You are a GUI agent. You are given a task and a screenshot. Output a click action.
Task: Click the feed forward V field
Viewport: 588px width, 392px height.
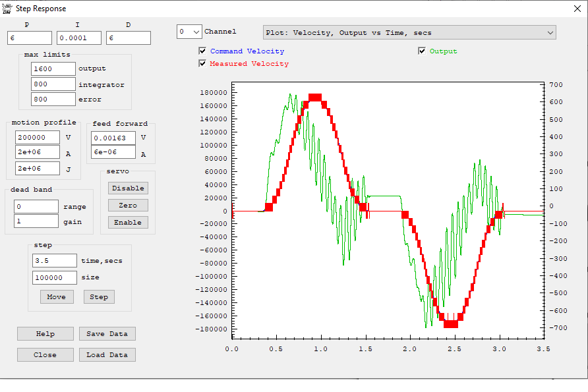tap(113, 138)
